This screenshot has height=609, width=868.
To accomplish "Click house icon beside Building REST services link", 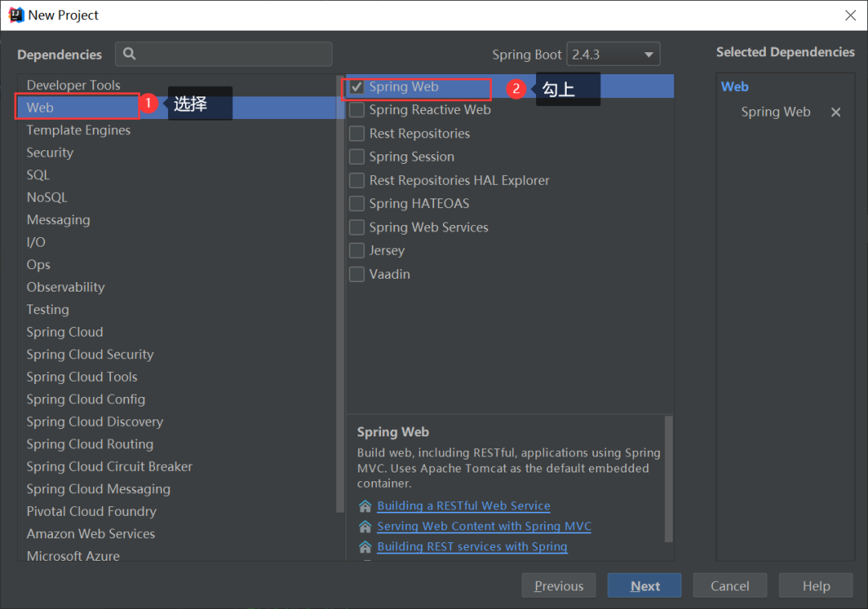I will click(366, 547).
